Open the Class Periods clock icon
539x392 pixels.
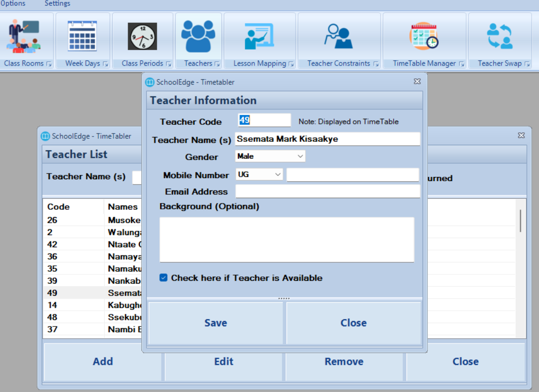[x=142, y=36]
